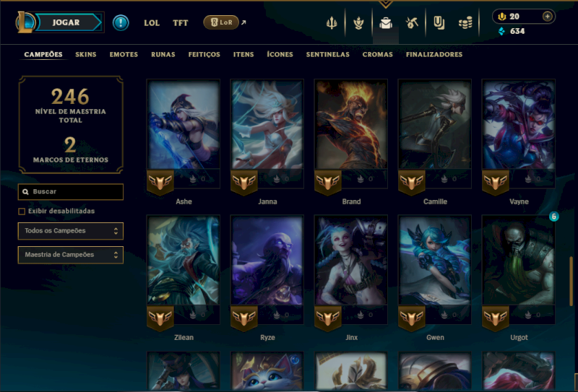Click the Buscar search field
578x392 pixels.
70,192
